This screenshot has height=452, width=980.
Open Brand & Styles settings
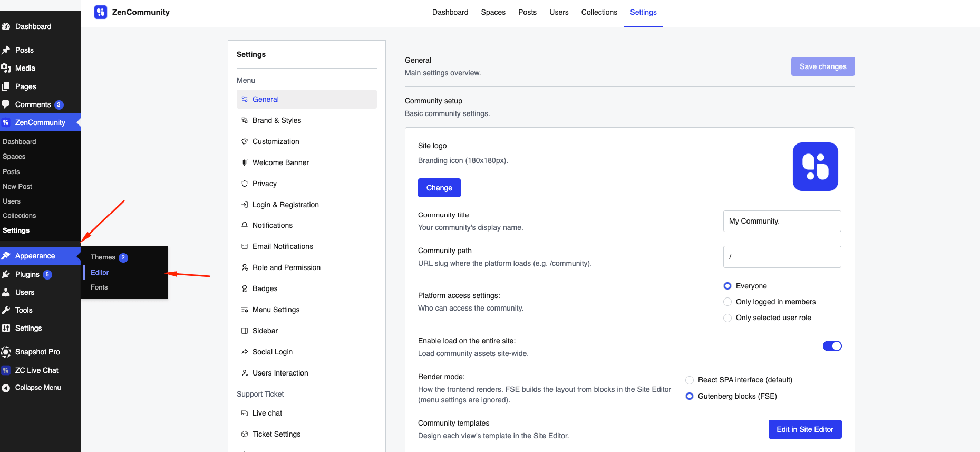(x=307, y=120)
